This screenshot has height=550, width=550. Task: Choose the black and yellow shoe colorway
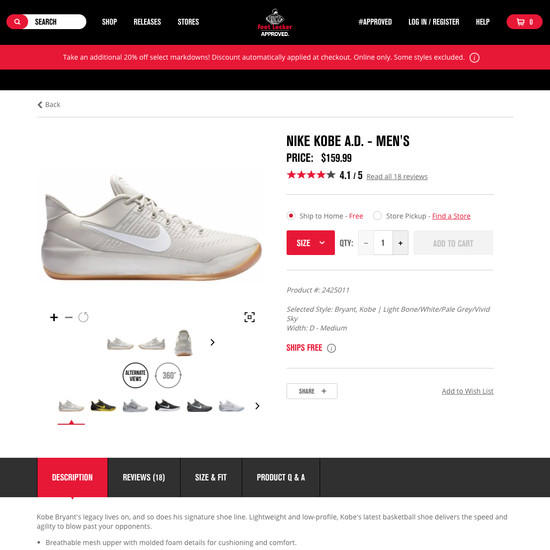point(103,406)
